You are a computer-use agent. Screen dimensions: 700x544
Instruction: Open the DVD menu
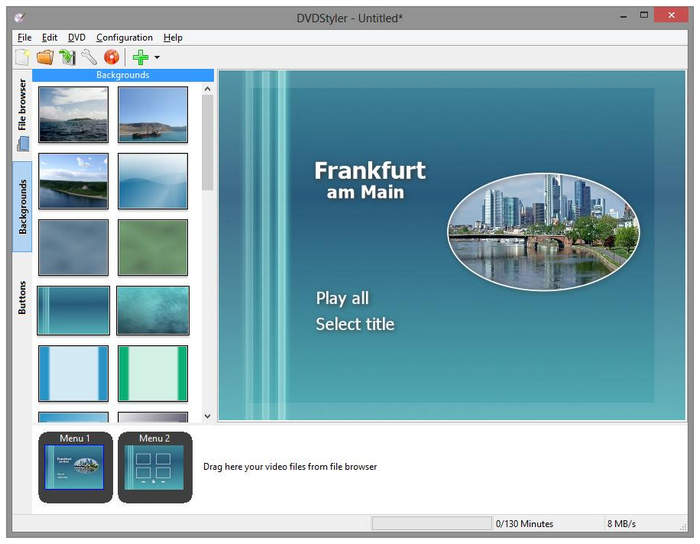tap(77, 37)
